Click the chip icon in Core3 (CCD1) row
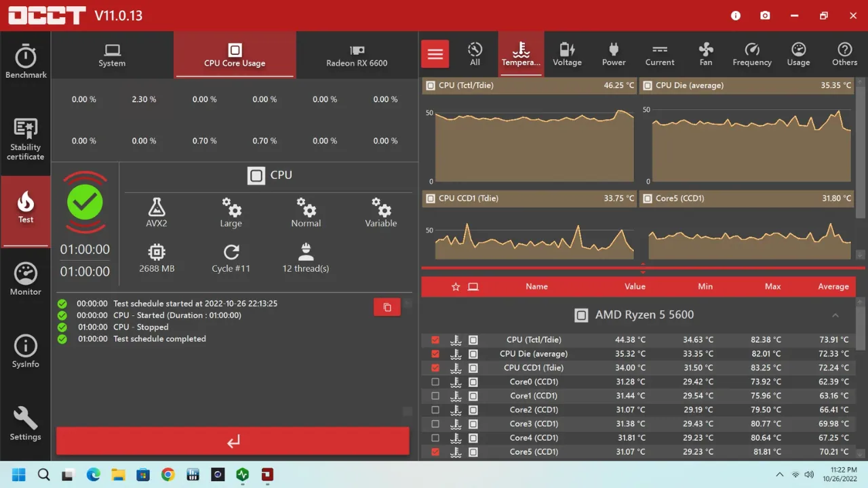Screen dimensions: 868x488 click(473, 424)
